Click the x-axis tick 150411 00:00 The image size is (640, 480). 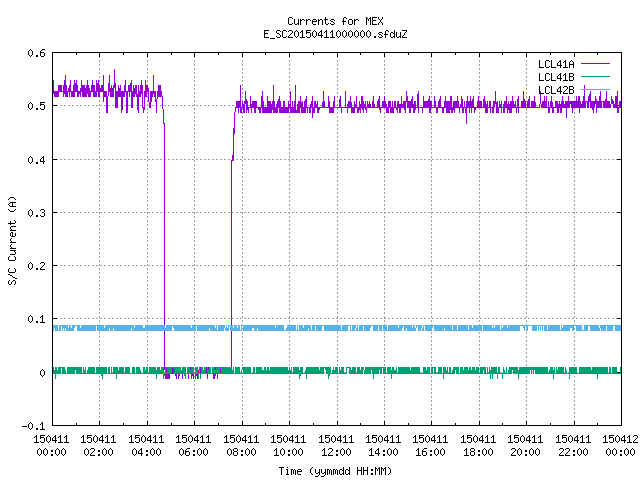pos(51,445)
